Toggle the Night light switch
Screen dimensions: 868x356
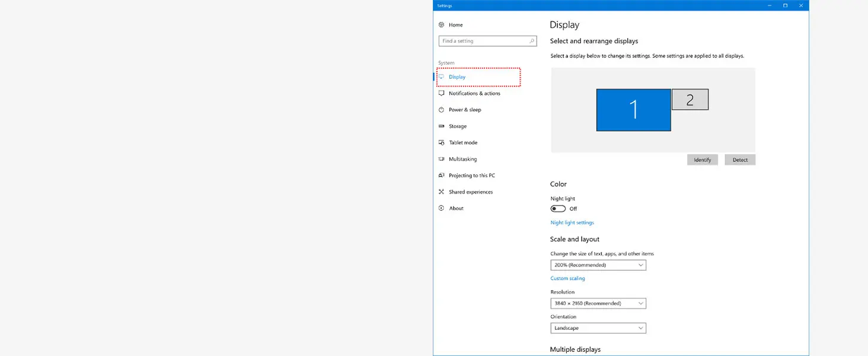click(x=558, y=209)
